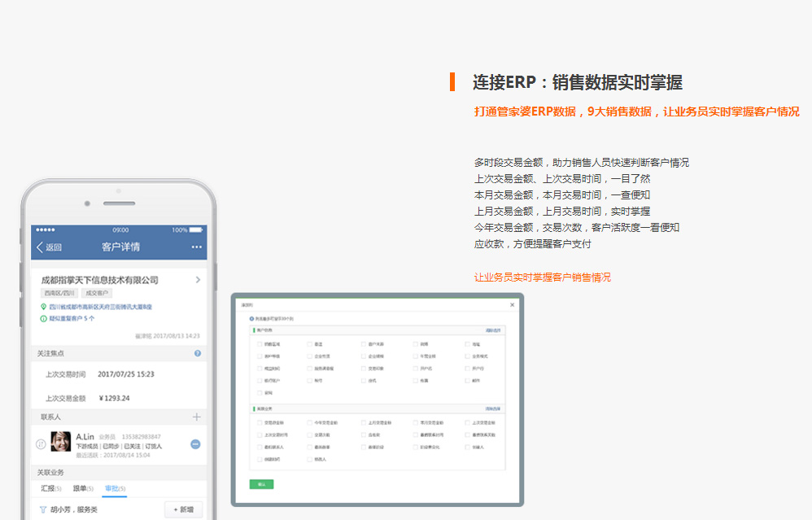Check the 企业性质 checkbox
The image size is (812, 520).
point(310,356)
